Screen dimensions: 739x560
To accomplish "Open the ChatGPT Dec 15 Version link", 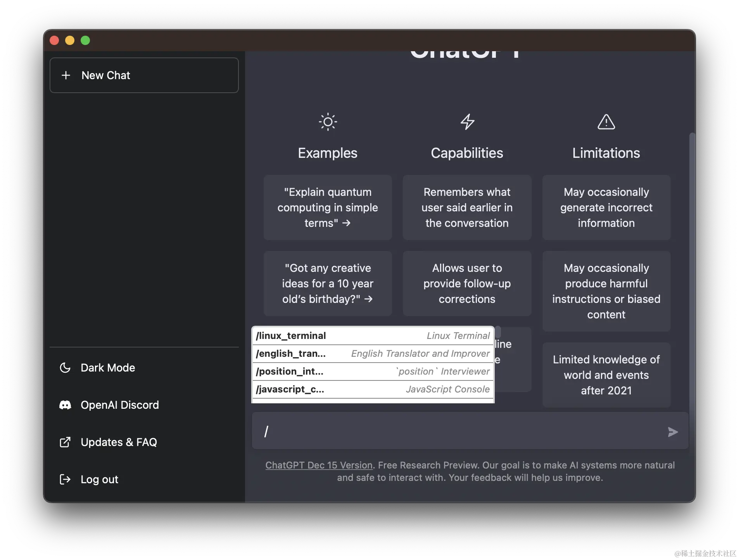I will [x=318, y=465].
